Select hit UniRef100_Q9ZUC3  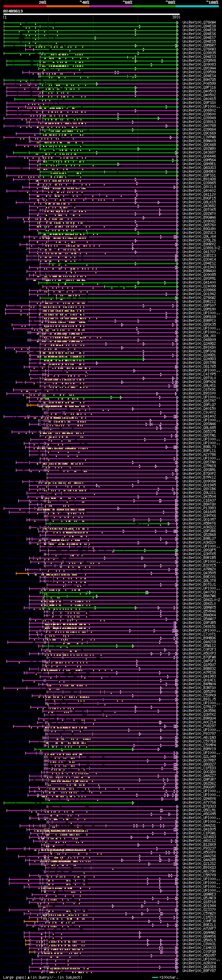pyautogui.click(x=199, y=233)
